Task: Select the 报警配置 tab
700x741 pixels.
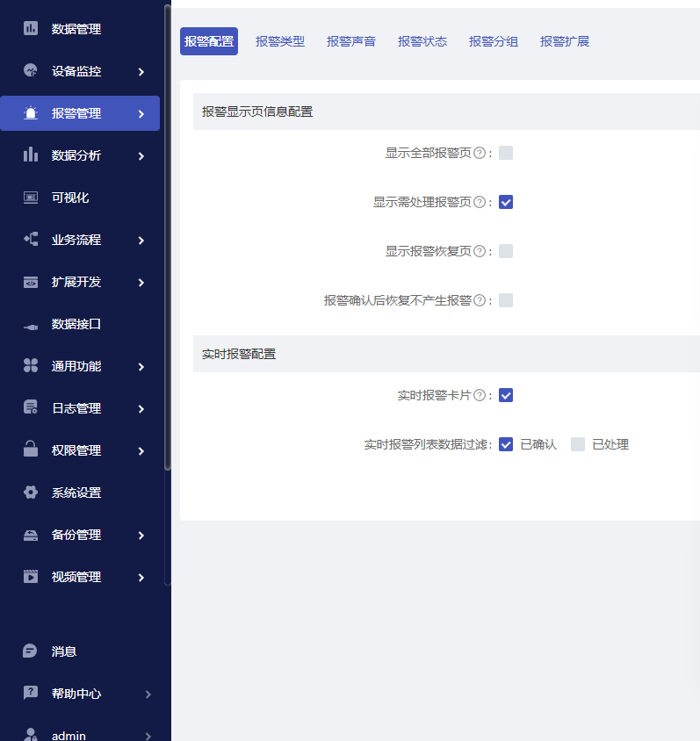Action: 209,41
